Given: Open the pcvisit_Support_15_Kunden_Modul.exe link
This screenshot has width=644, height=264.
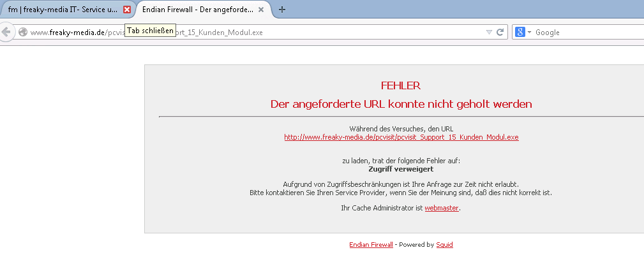Looking at the screenshot, I should [401, 137].
